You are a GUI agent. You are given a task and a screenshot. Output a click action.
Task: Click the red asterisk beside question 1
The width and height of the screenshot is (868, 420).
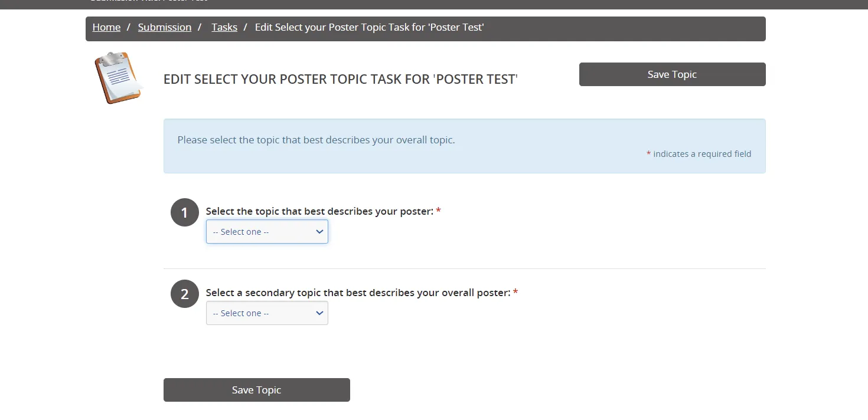point(438,211)
